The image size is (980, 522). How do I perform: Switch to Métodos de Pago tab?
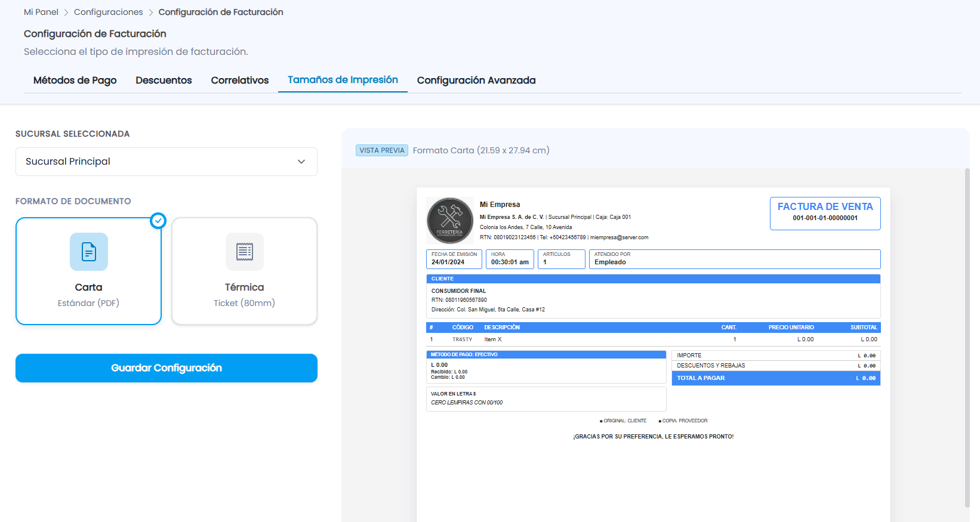pyautogui.click(x=75, y=80)
